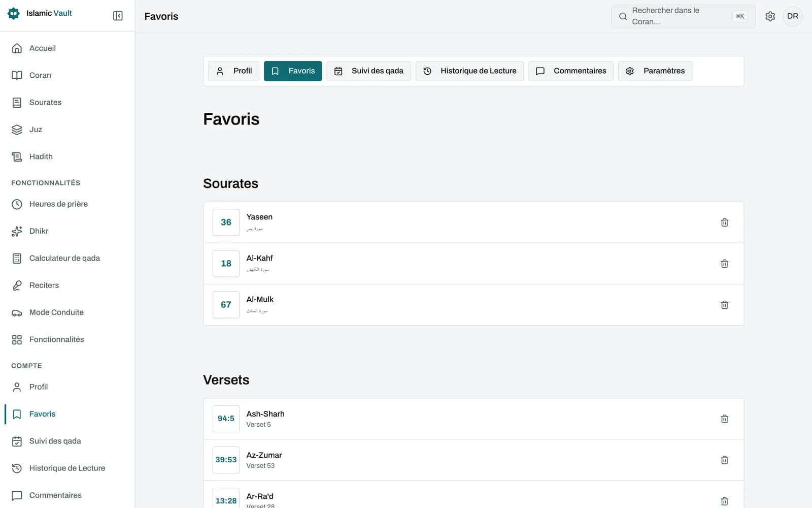Open Heures de prière

point(67,204)
